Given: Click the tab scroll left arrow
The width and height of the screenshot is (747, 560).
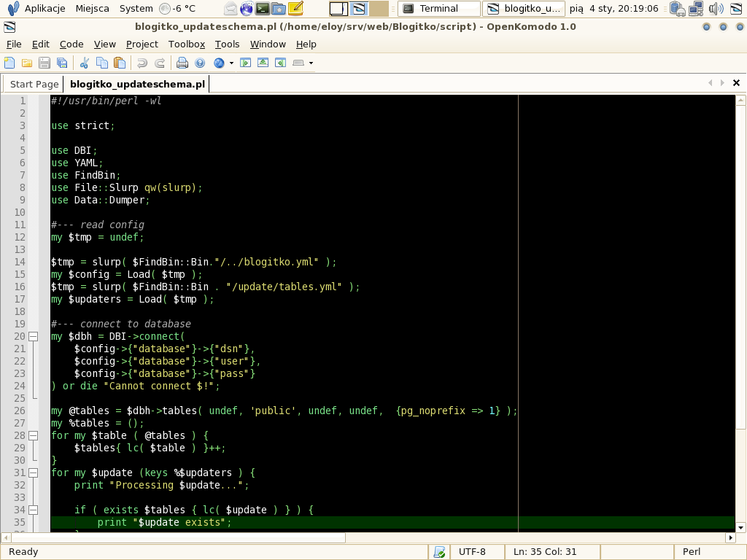Looking at the screenshot, I should tap(711, 83).
